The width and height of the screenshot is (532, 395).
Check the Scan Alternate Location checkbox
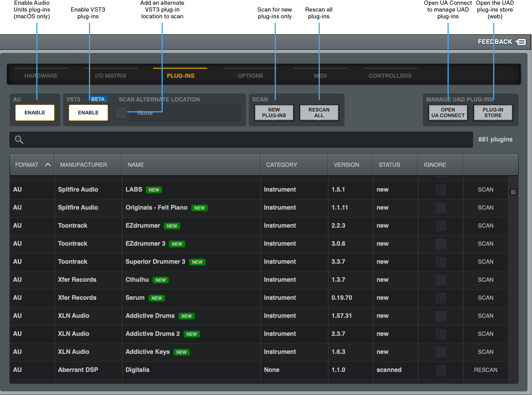[121, 113]
